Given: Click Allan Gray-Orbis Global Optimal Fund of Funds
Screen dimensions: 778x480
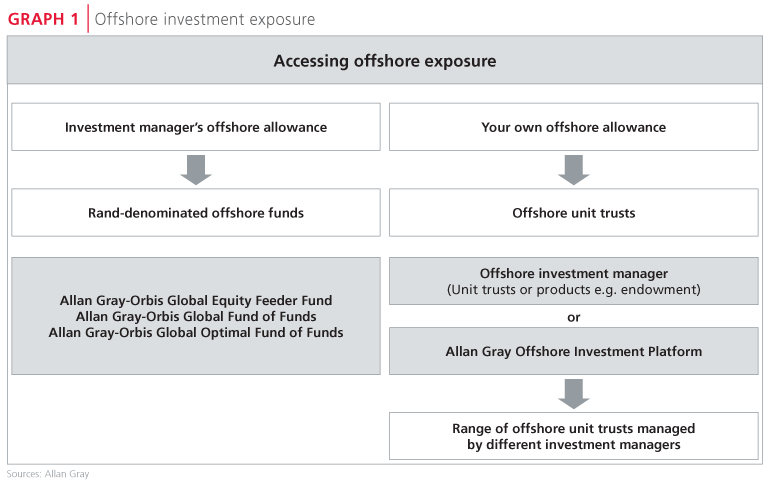Looking at the screenshot, I should pos(196,332).
